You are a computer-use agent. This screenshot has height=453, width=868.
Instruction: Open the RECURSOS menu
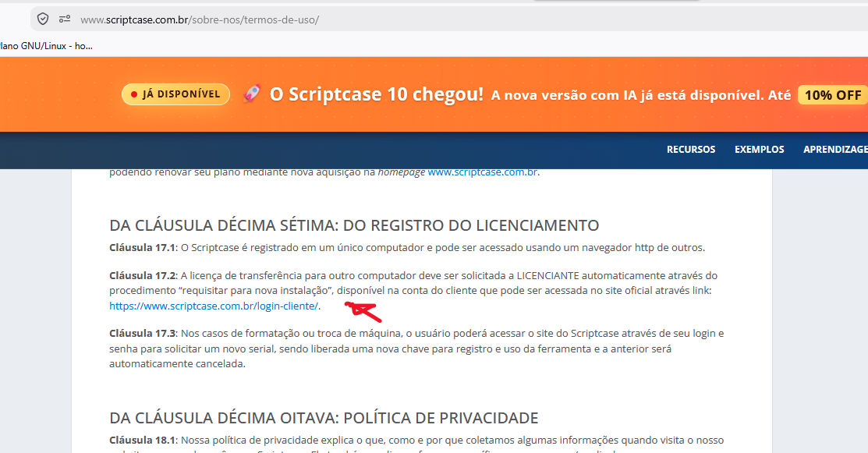[x=691, y=150]
